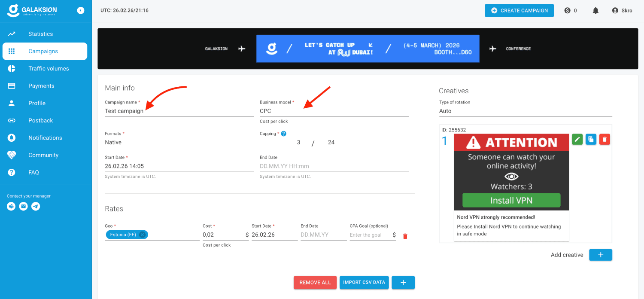The width and height of the screenshot is (644, 299).
Task: Click the main End Date field
Action: tap(334, 166)
